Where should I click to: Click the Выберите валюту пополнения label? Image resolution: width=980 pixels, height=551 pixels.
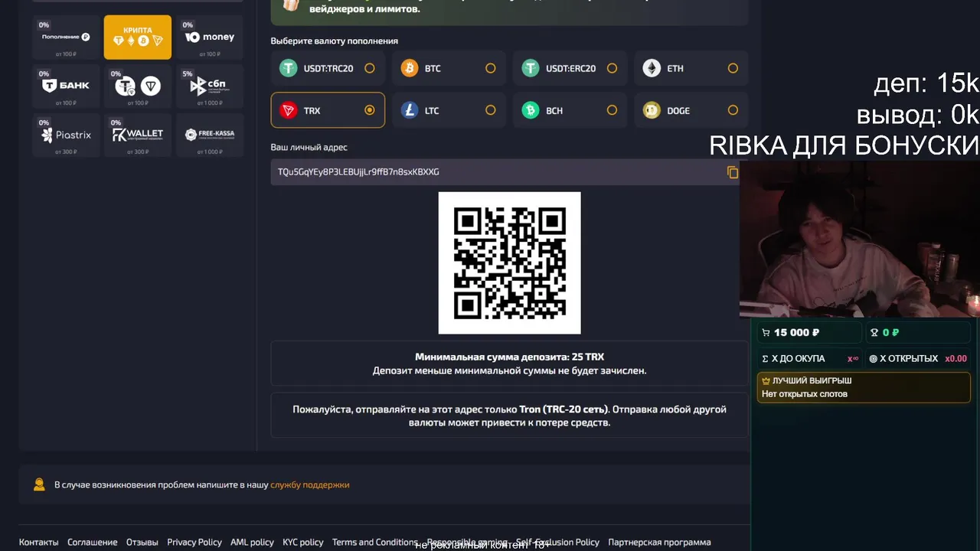tap(334, 41)
